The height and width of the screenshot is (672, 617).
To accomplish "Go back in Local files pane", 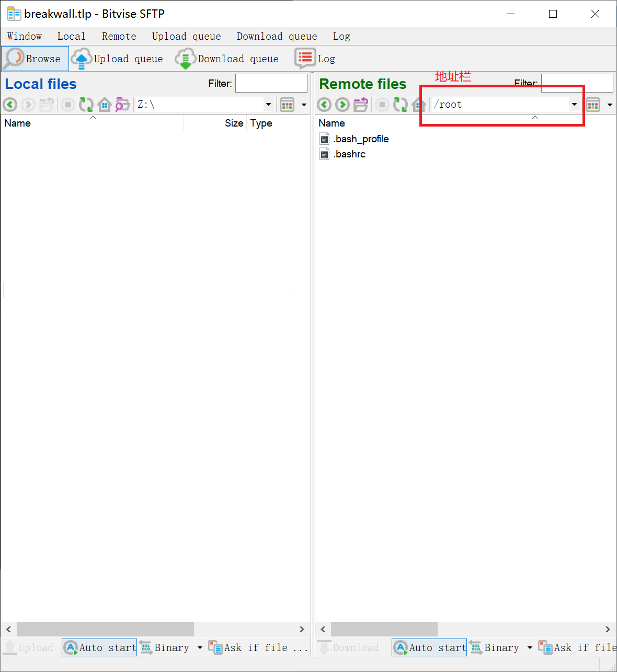I will (x=10, y=105).
